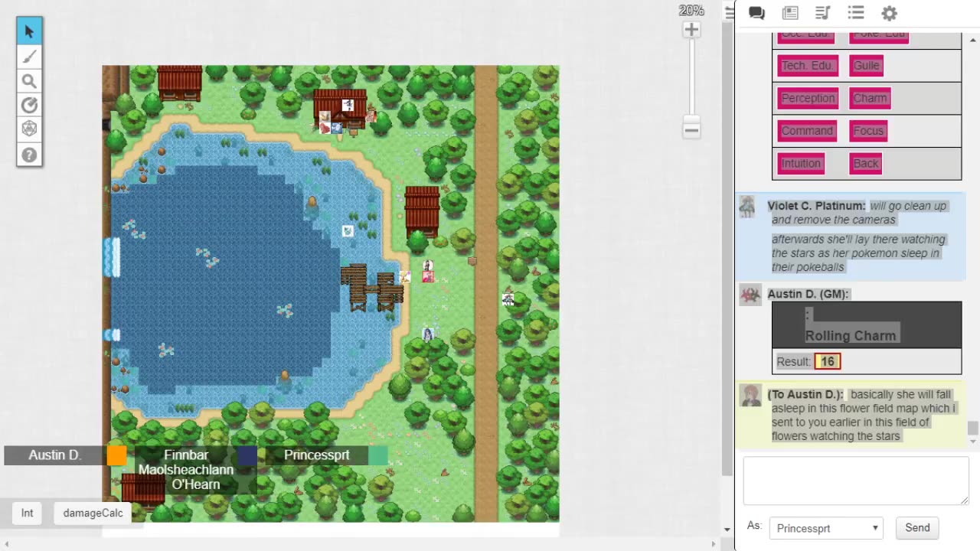Viewport: 980px width, 551px height.
Task: Click the Guile skill button
Action: point(867,65)
